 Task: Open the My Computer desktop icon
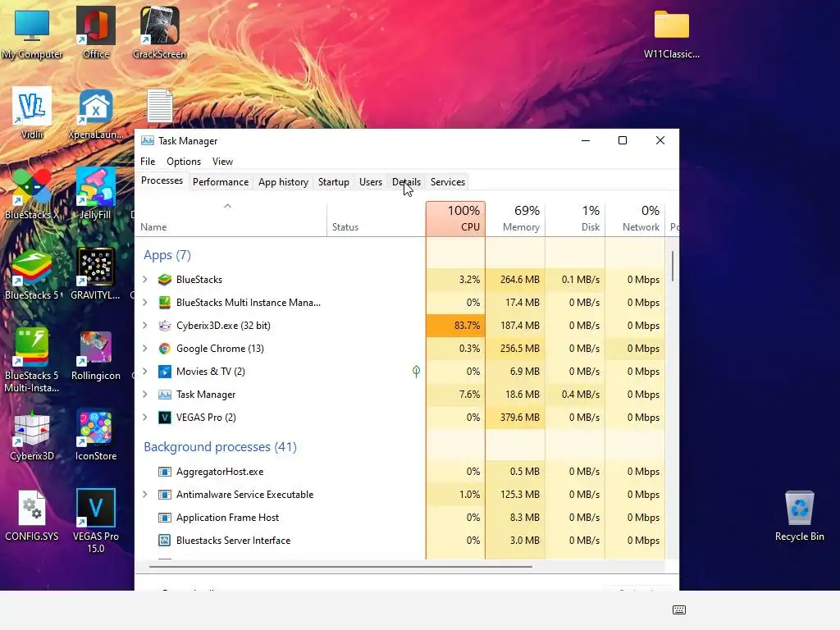[x=32, y=33]
